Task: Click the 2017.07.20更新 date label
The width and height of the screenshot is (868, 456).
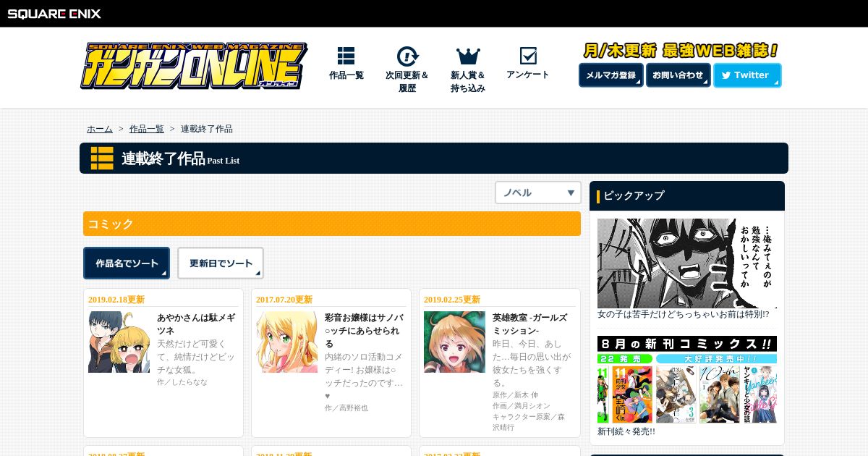Action: point(284,300)
